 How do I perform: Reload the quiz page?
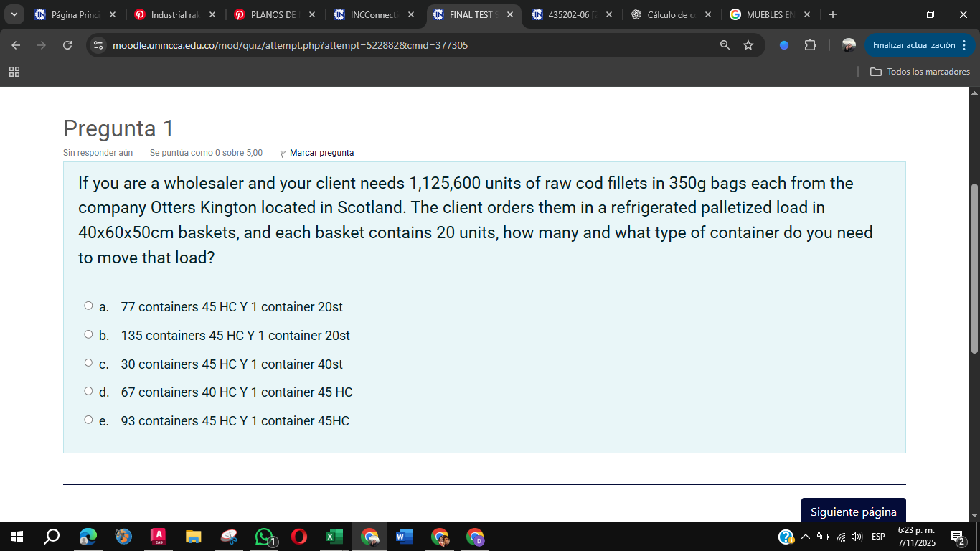coord(67,45)
